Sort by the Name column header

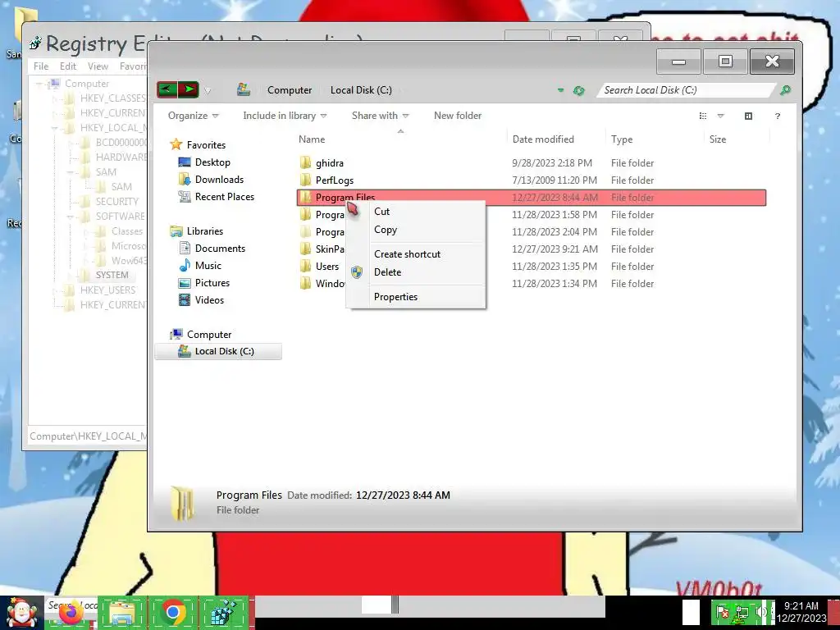312,139
